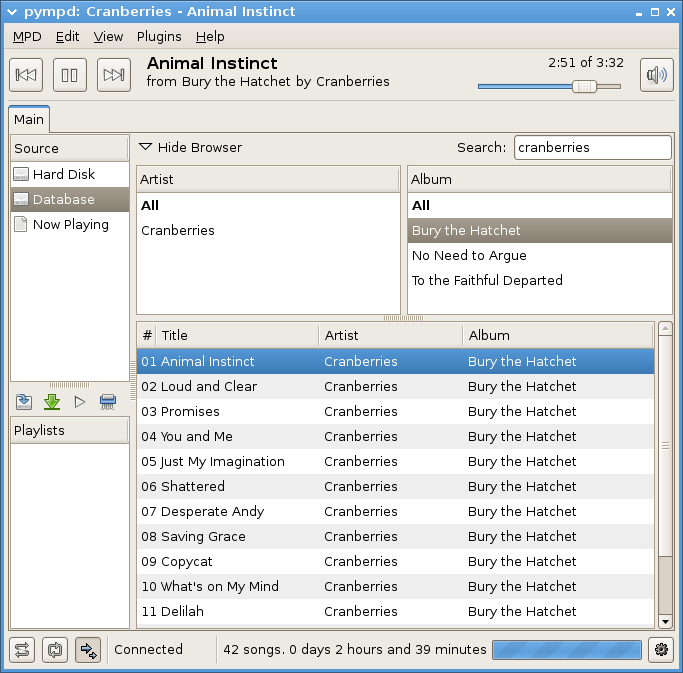Viewport: 683px width, 673px height.
Task: Open settings via the gear icon
Action: coord(661,650)
